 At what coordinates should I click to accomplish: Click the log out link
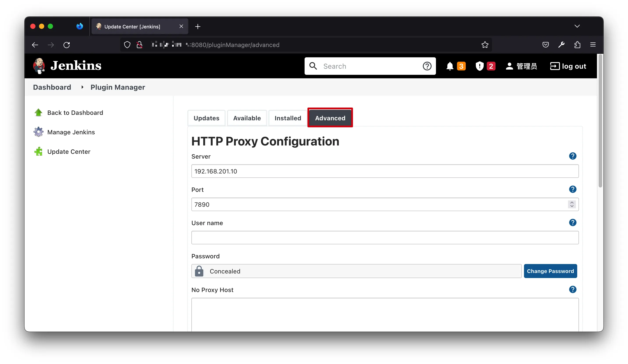[568, 66]
